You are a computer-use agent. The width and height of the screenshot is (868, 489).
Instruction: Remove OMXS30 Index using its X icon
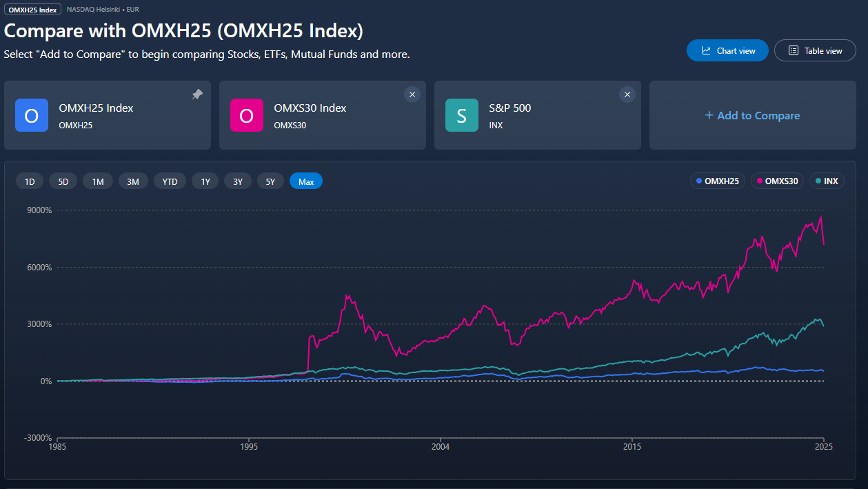tap(412, 95)
